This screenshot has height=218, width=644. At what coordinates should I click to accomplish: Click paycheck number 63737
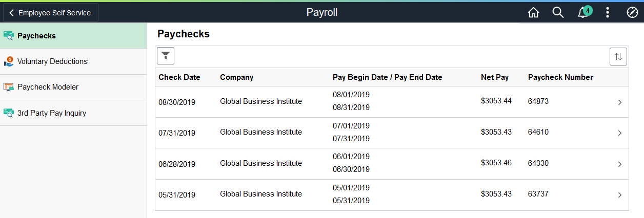coord(538,194)
